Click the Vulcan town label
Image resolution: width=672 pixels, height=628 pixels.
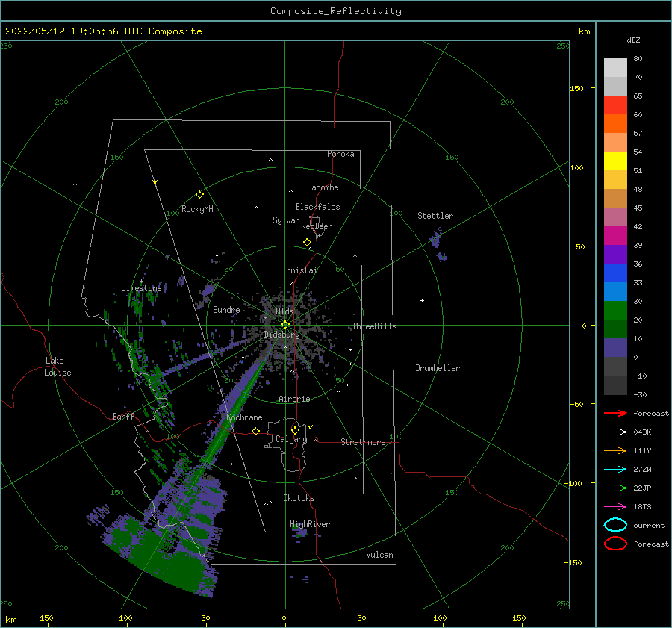click(x=379, y=555)
